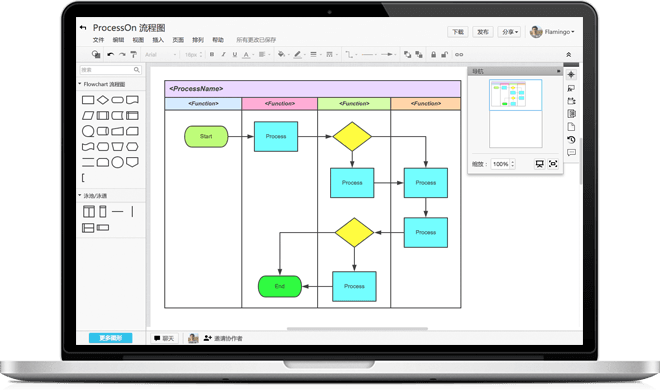Image resolution: width=660 pixels, height=390 pixels.
Task: Click the unlock icon in the toolbar
Action: [x=444, y=54]
